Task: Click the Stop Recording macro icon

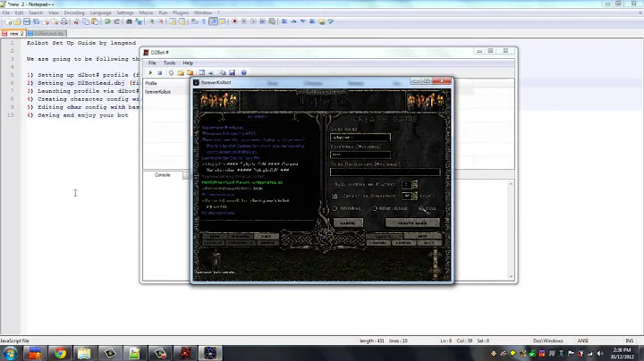Action: pyautogui.click(x=244, y=21)
